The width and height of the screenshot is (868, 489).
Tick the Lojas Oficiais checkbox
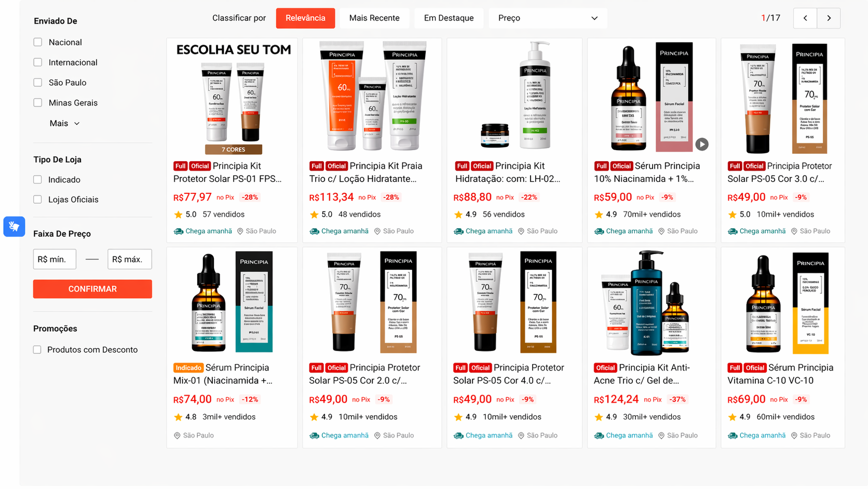[x=37, y=200]
